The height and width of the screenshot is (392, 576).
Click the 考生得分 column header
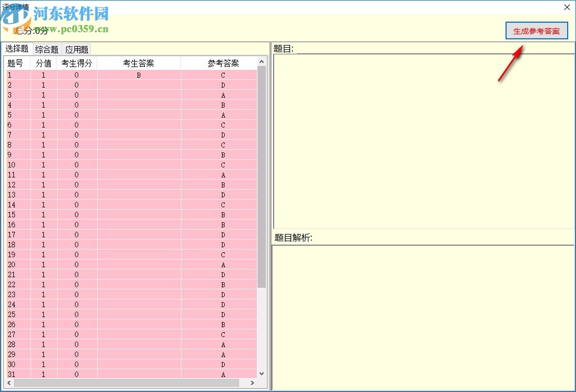77,63
